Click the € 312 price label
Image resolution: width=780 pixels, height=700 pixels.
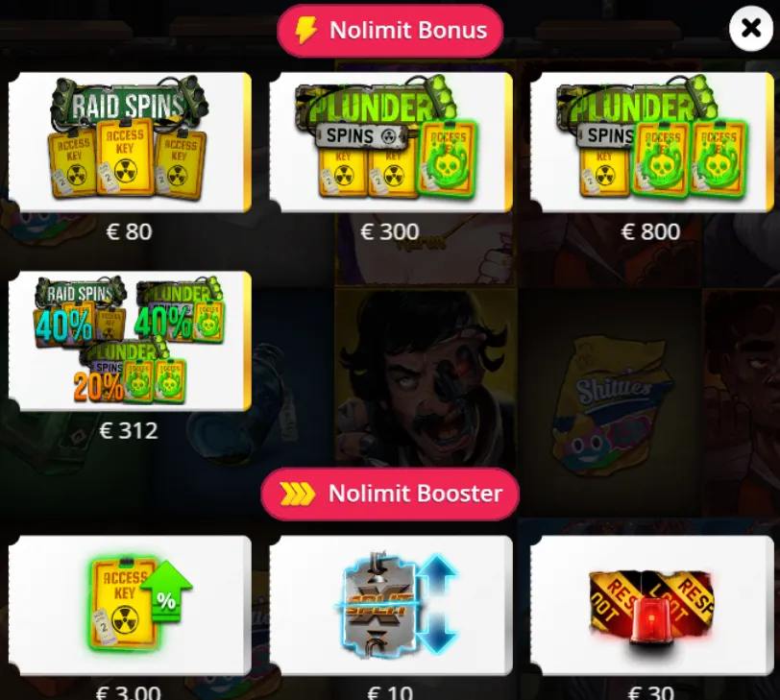pyautogui.click(x=129, y=430)
